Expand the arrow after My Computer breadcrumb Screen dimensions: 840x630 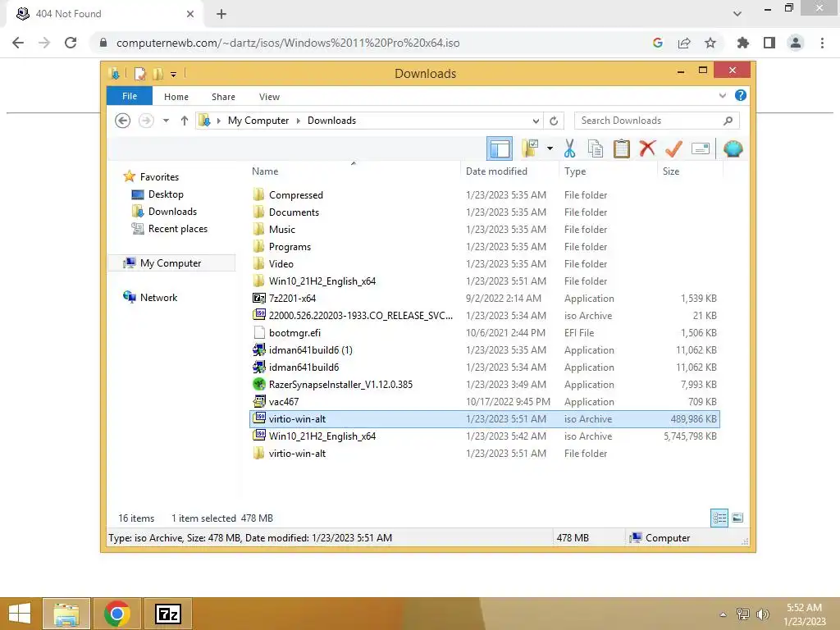point(299,121)
